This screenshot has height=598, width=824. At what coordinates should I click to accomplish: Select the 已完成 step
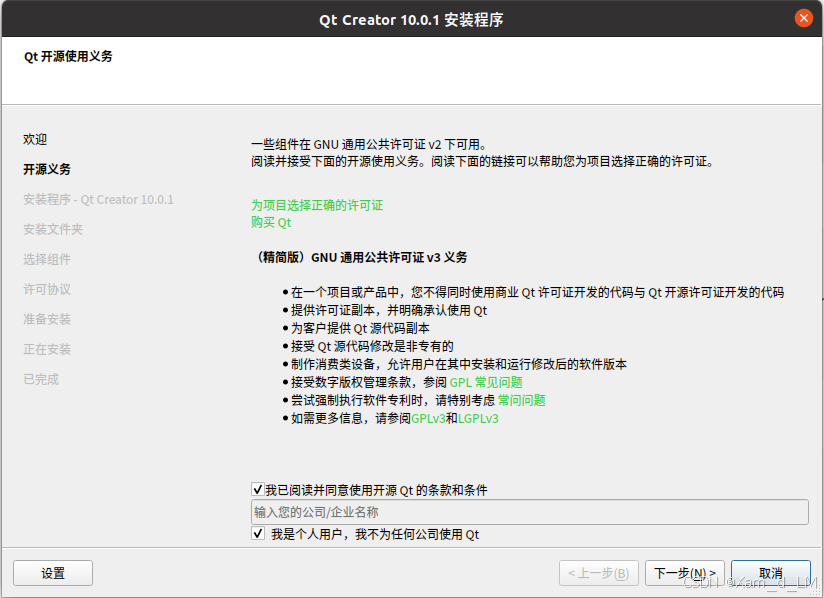coord(41,379)
